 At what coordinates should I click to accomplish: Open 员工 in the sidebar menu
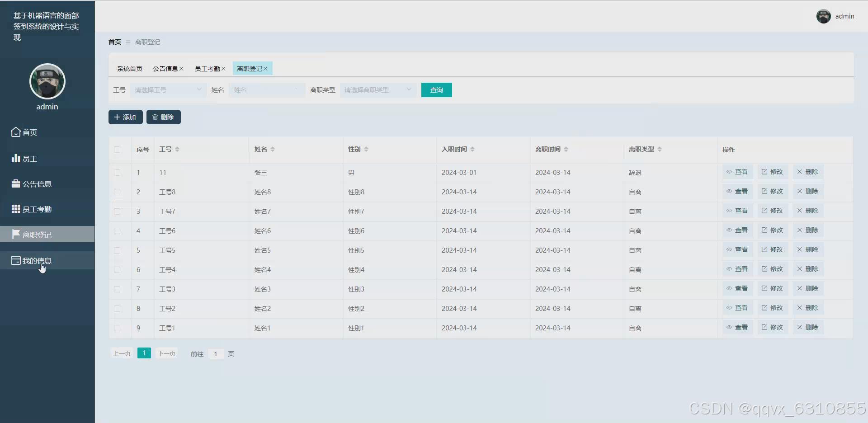tap(47, 158)
